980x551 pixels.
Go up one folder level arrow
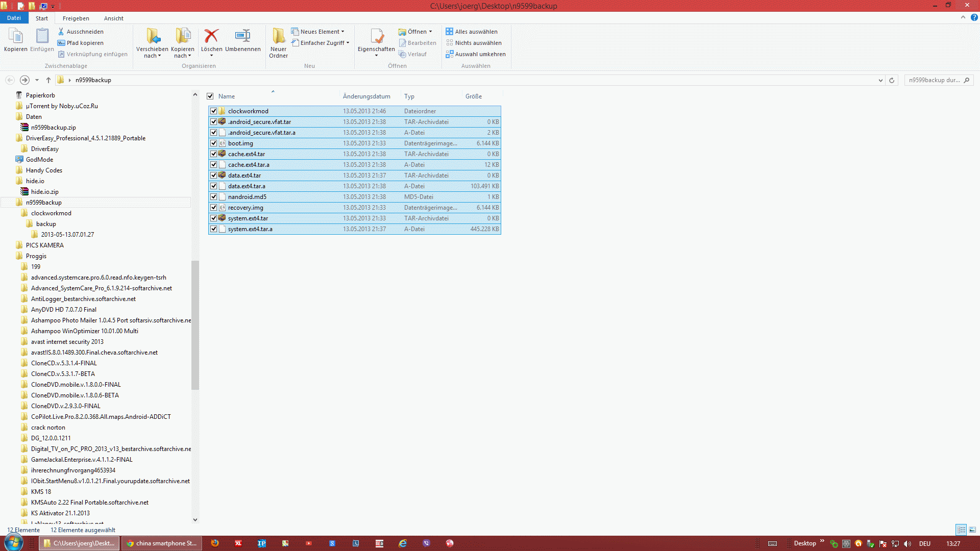pyautogui.click(x=48, y=80)
